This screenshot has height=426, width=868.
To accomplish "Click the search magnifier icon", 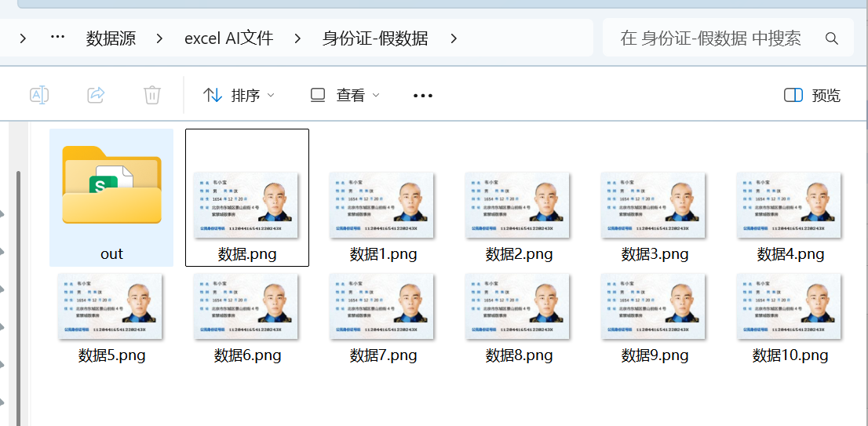I will tap(832, 38).
